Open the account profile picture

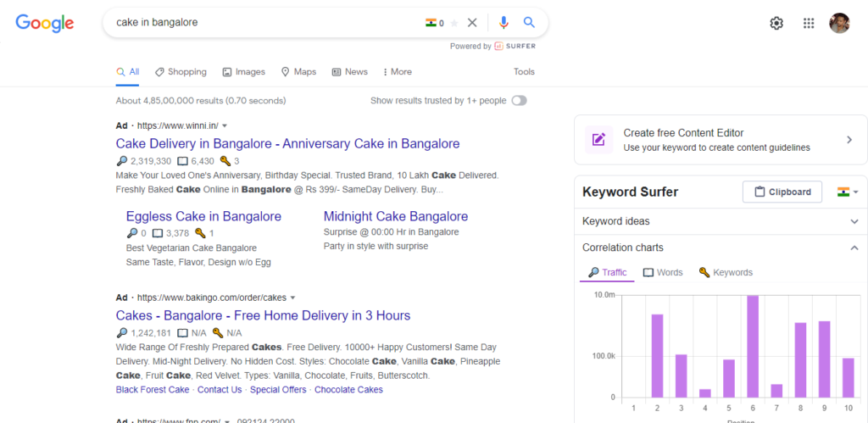point(839,23)
